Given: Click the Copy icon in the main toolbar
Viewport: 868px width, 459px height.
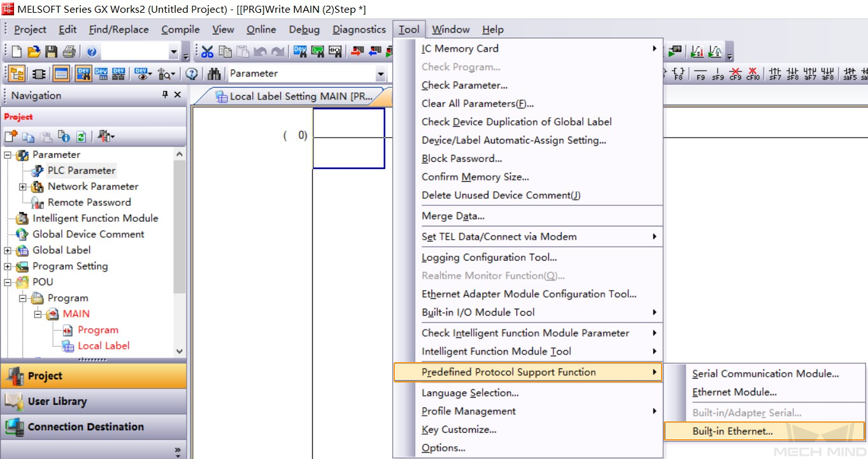Looking at the screenshot, I should [x=225, y=52].
